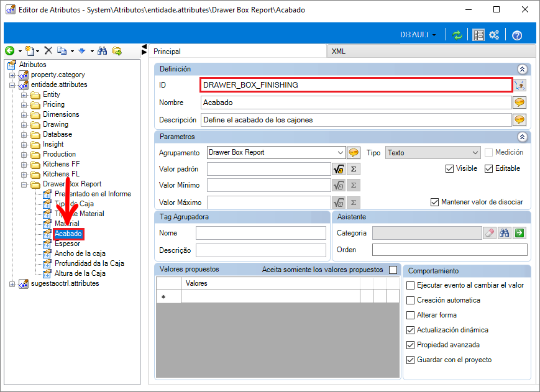Screen dimensions: 540x392
Task: Click the green arrow icon beside Categoria
Action: pos(519,233)
